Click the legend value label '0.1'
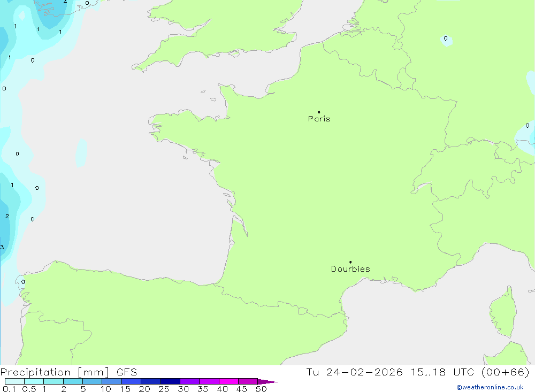535x392 pixels. tap(9, 389)
